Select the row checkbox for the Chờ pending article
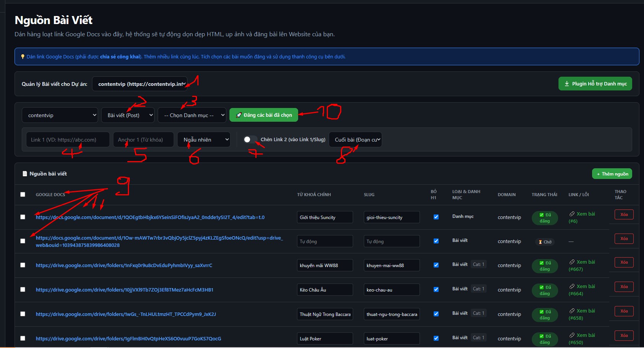The width and height of the screenshot is (644, 348). (23, 241)
